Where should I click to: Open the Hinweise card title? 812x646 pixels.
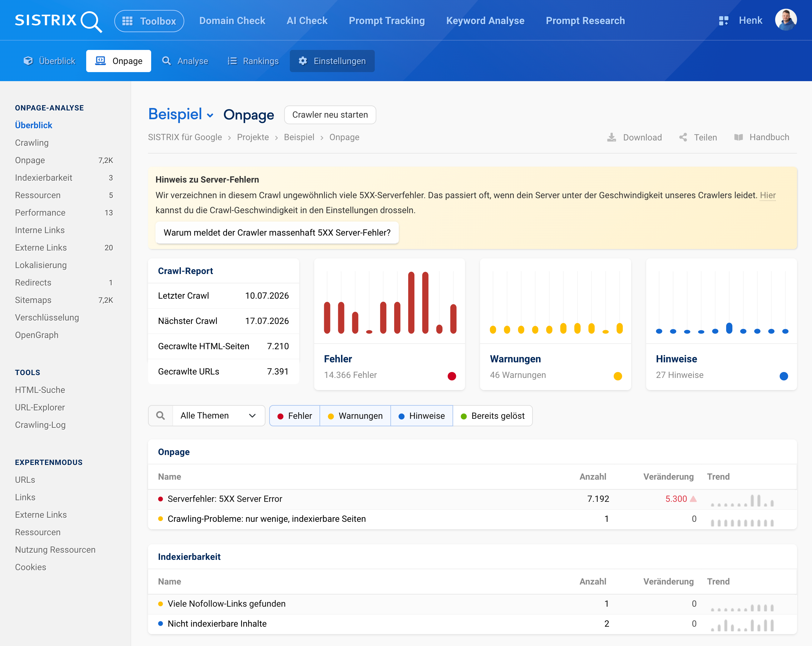(676, 359)
